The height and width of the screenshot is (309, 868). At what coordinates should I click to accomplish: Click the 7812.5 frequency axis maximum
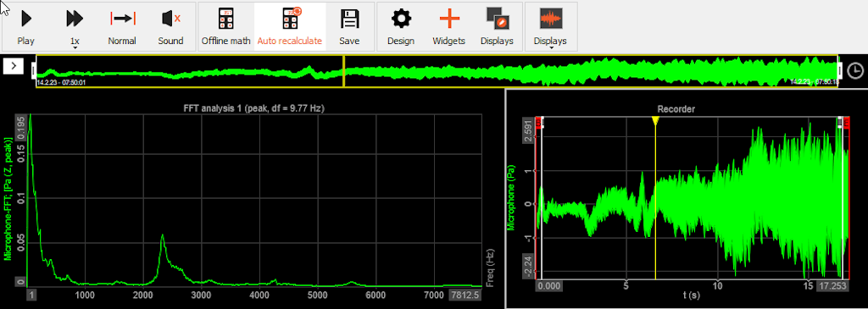click(x=465, y=295)
